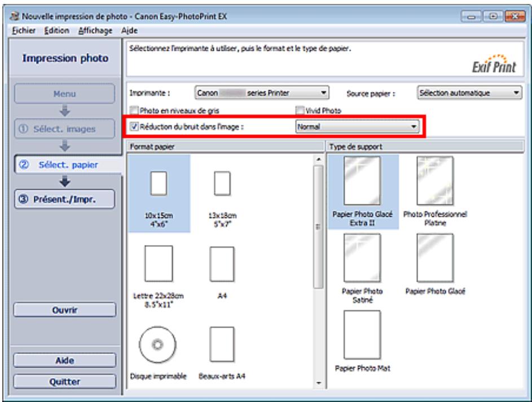Click the Quitter button
The width and height of the screenshot is (532, 402).
pyautogui.click(x=64, y=382)
